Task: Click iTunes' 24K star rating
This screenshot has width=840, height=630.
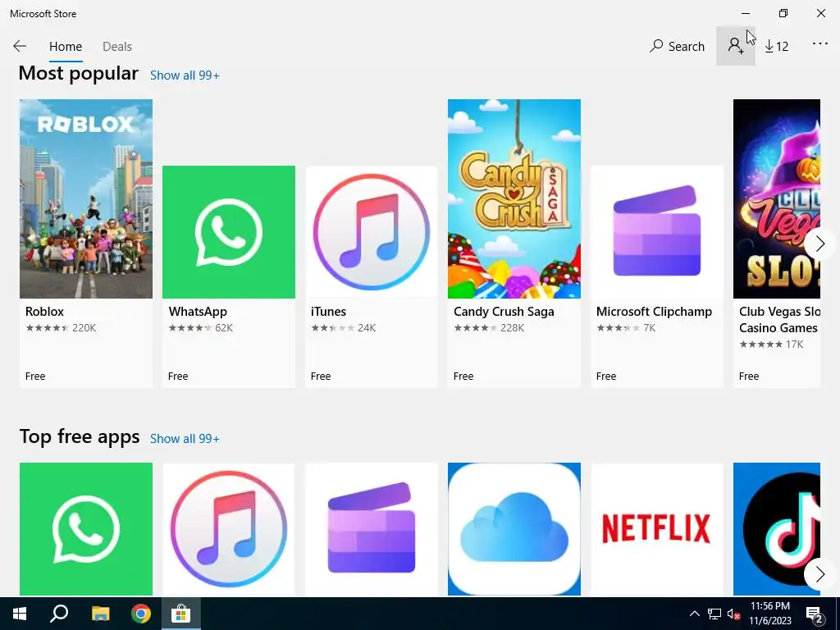Action: 344,328
